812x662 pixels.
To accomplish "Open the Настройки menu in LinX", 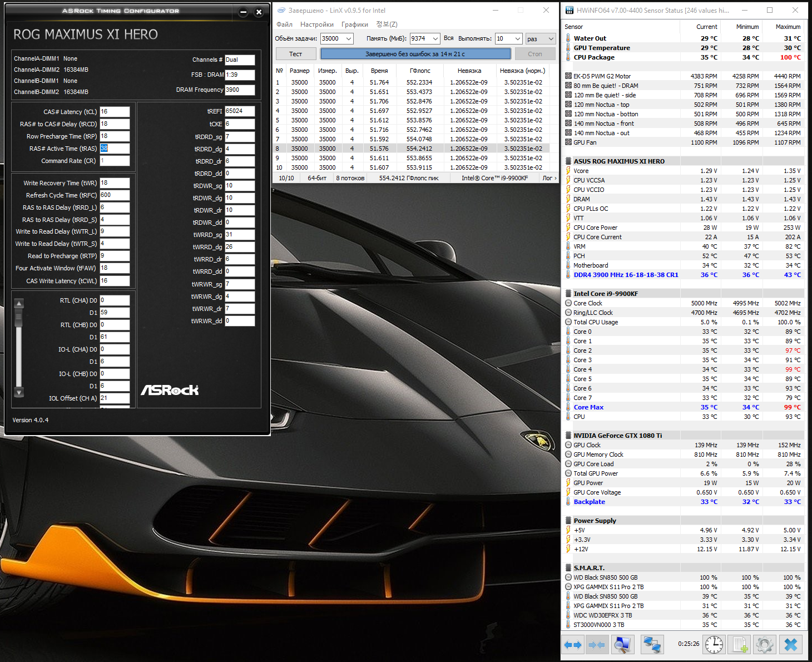I will click(x=316, y=24).
